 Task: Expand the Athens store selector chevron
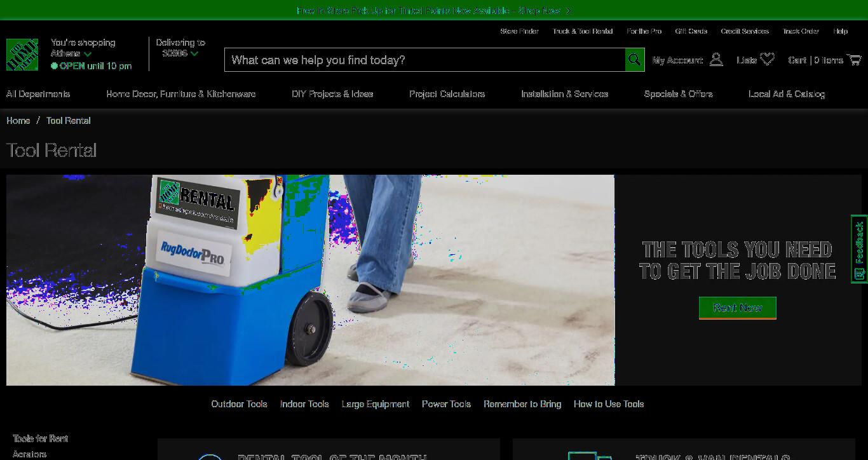coord(87,54)
